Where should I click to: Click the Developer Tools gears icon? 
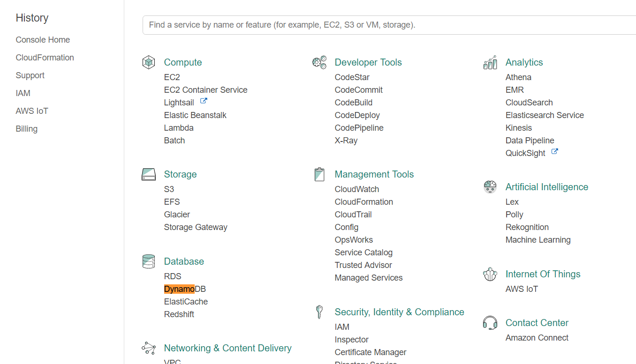click(x=319, y=62)
